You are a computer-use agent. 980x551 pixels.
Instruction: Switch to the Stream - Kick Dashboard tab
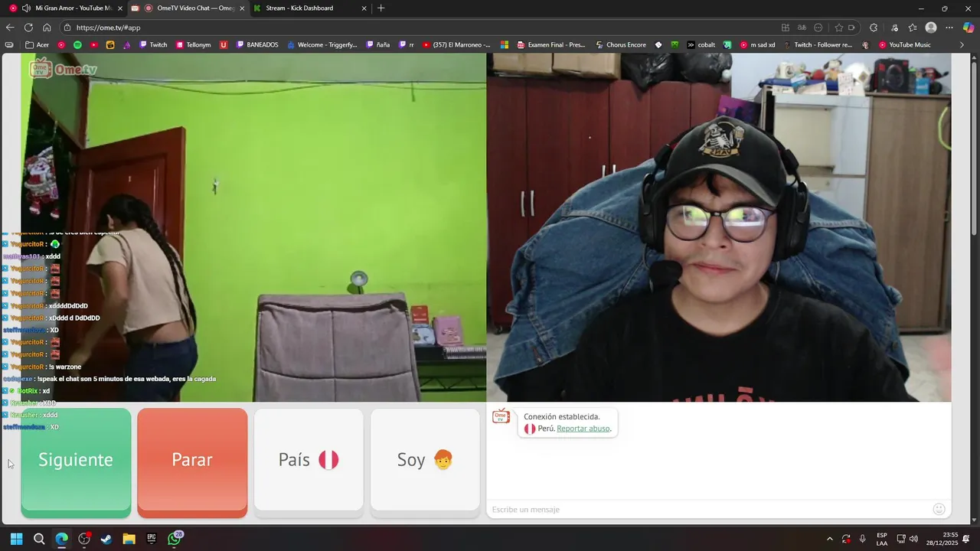click(x=310, y=8)
